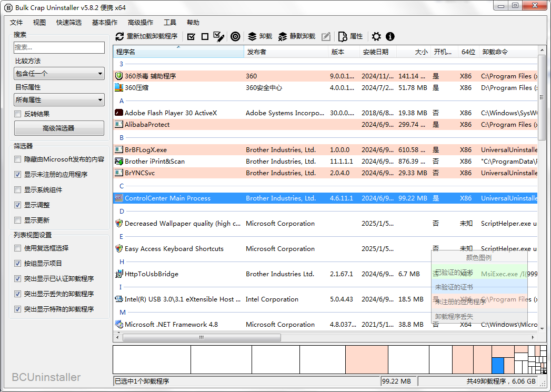551x392 pixels.
Task: Sort list by the 程序名 column header
Action: pyautogui.click(x=179, y=52)
